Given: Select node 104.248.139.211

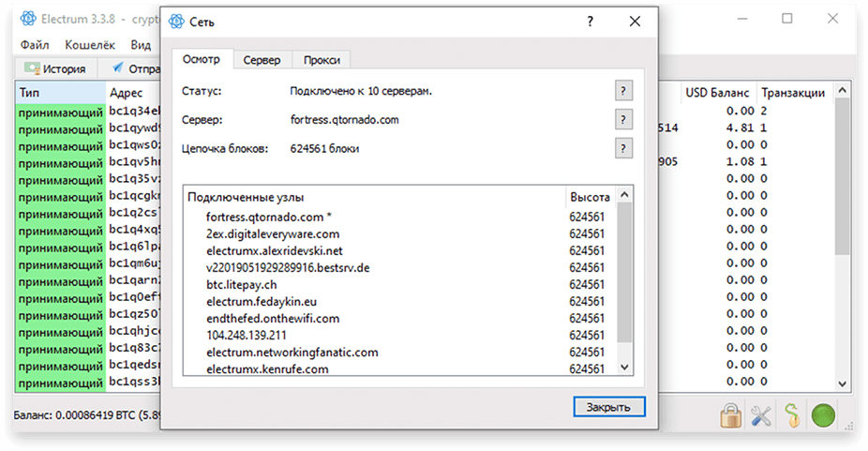Looking at the screenshot, I should point(247,336).
